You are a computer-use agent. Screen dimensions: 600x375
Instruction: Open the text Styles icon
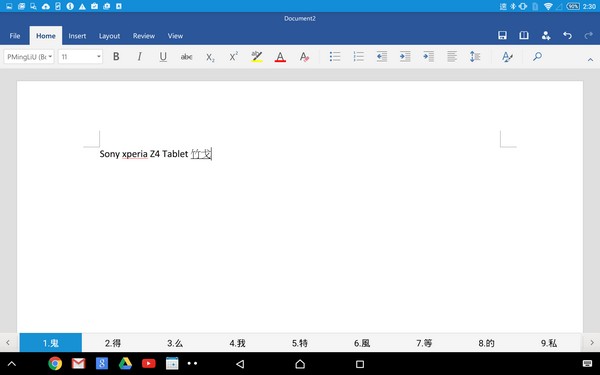coord(507,57)
